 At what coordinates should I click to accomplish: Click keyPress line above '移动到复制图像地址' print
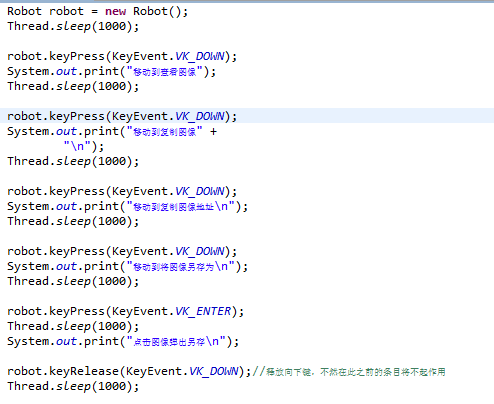pos(122,191)
